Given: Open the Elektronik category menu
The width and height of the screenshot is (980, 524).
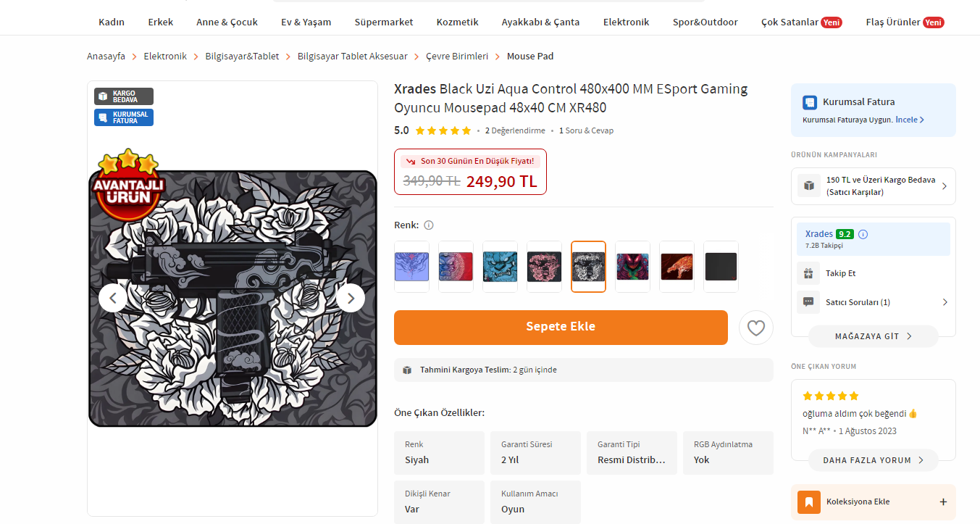Looking at the screenshot, I should pyautogui.click(x=626, y=22).
